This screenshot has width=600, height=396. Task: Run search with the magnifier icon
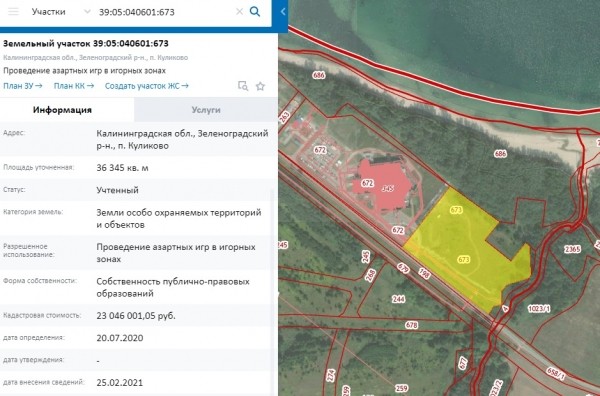tap(255, 11)
